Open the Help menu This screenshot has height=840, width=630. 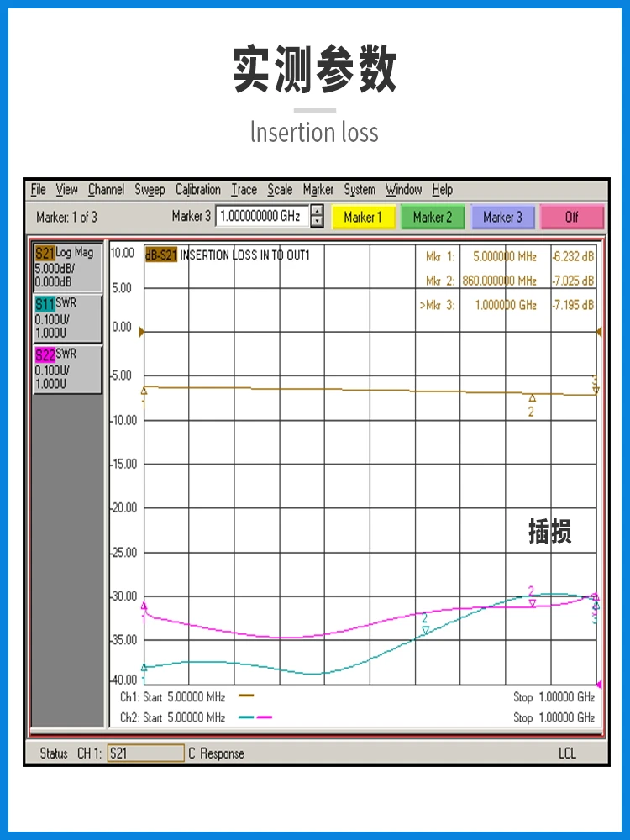coord(443,190)
